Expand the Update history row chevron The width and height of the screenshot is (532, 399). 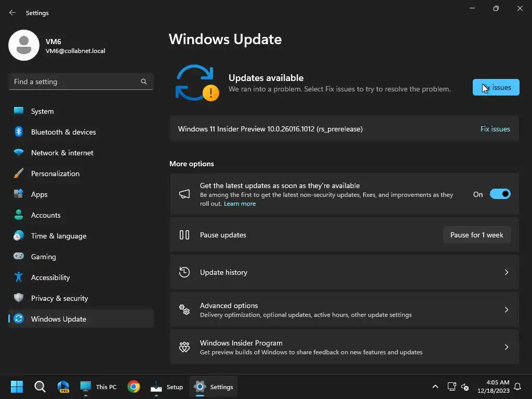tap(506, 272)
